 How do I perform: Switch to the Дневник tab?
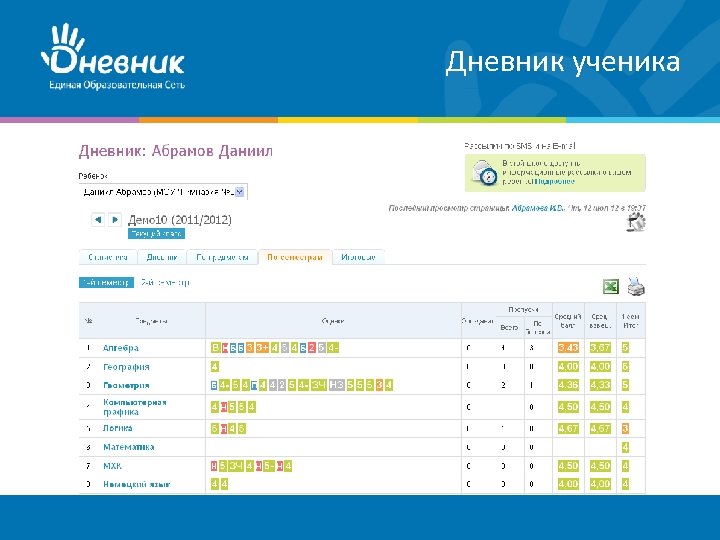click(162, 258)
